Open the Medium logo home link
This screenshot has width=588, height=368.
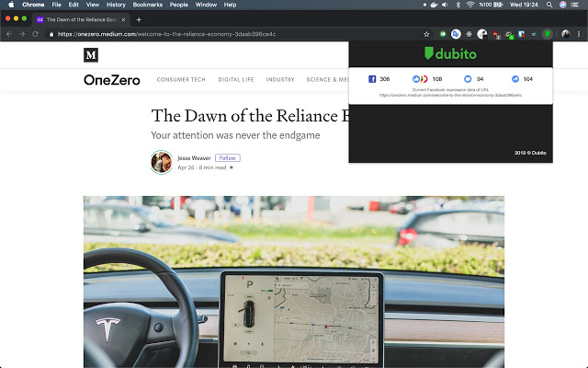pos(91,55)
